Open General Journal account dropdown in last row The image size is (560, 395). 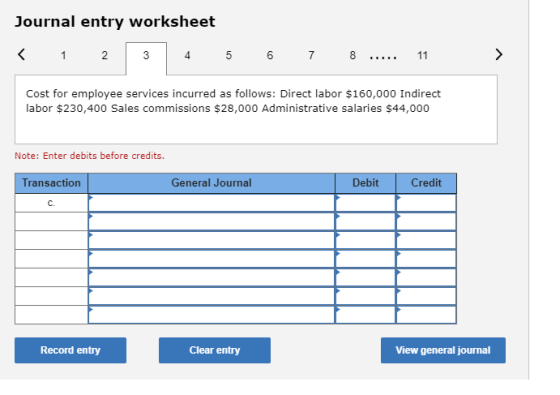pyautogui.click(x=211, y=315)
